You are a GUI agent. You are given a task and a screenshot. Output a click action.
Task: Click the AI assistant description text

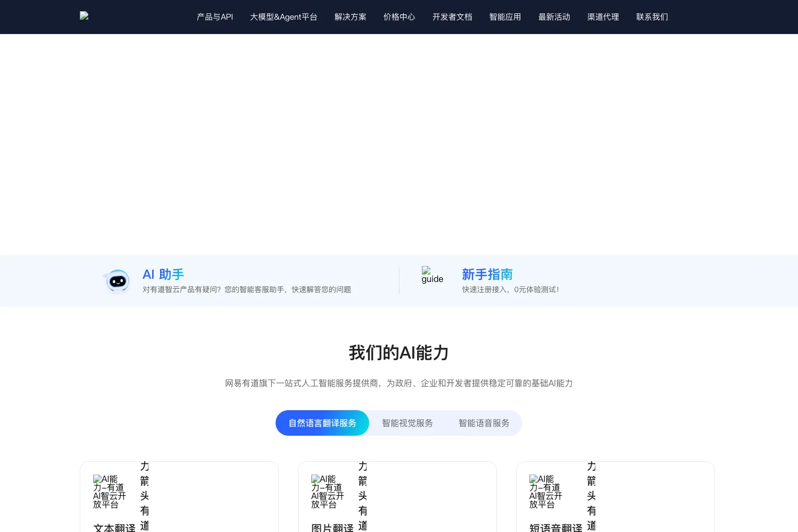[x=247, y=289]
